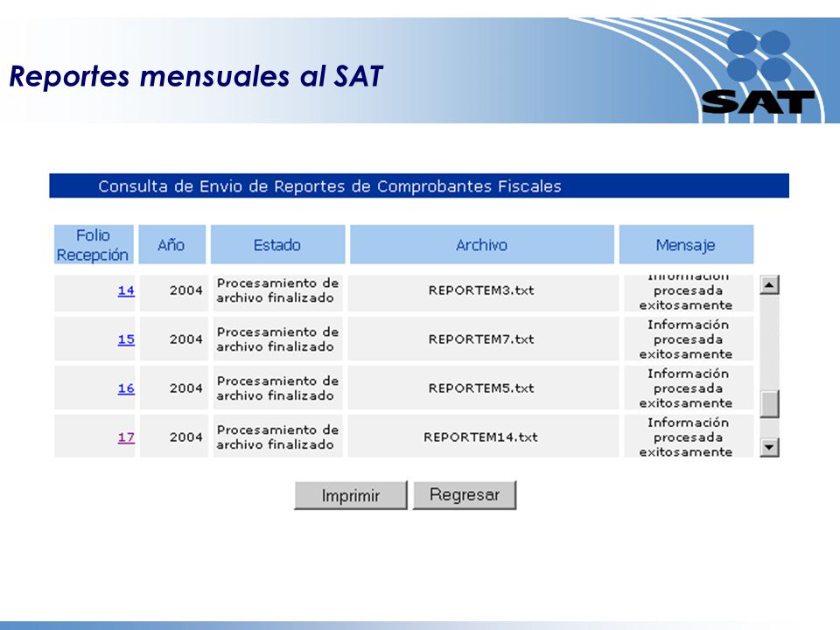Image resolution: width=840 pixels, height=630 pixels.
Task: Click the Mensaje cell in REPORTEM14.txt row
Action: (689, 436)
